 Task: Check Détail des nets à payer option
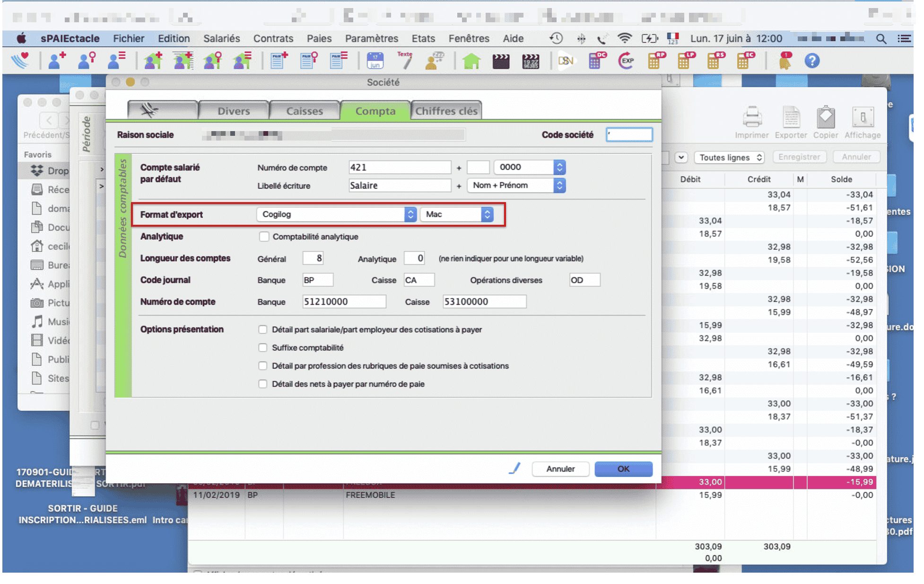point(263,384)
